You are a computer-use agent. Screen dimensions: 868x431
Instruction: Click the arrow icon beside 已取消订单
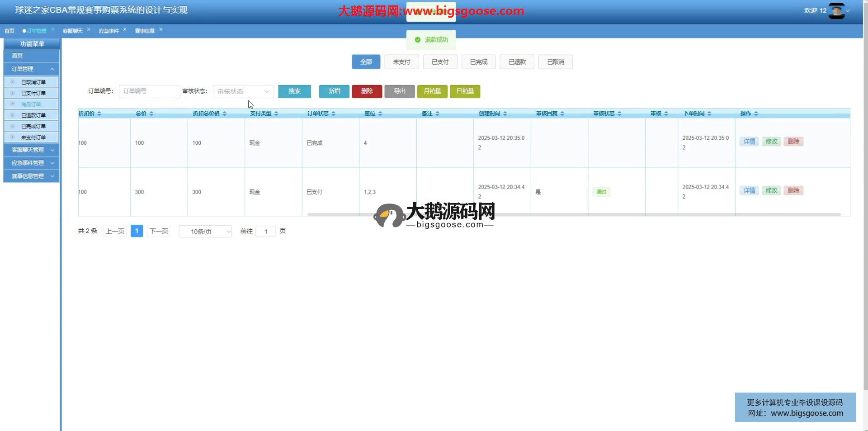(x=12, y=82)
